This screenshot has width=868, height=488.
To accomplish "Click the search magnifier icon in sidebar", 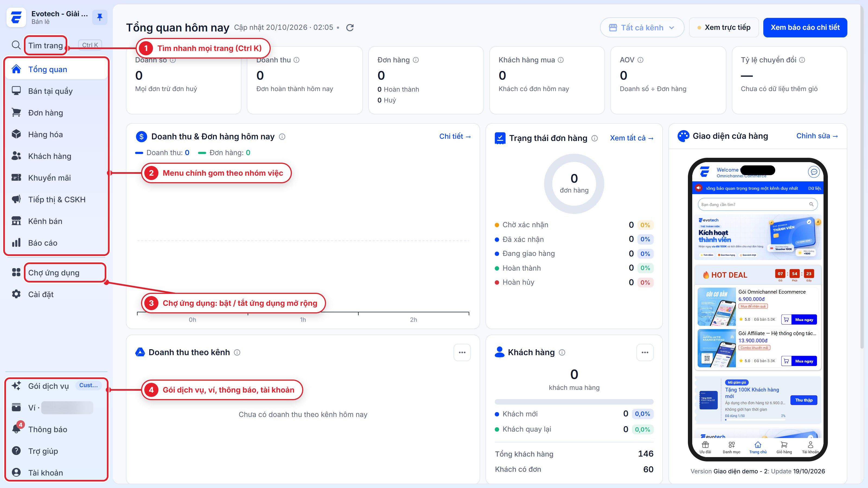I will 16,45.
